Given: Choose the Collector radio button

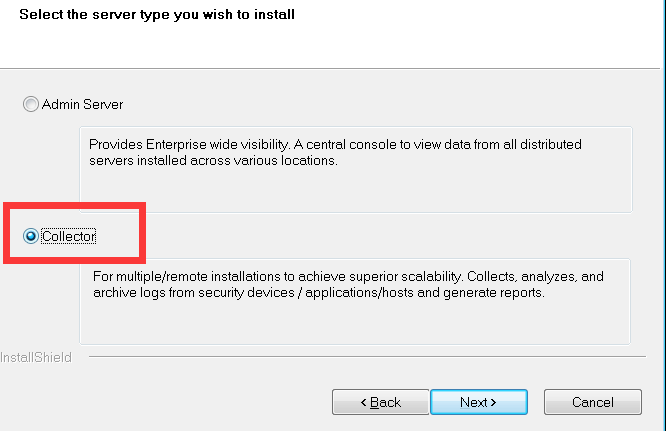Looking at the screenshot, I should 31,236.
